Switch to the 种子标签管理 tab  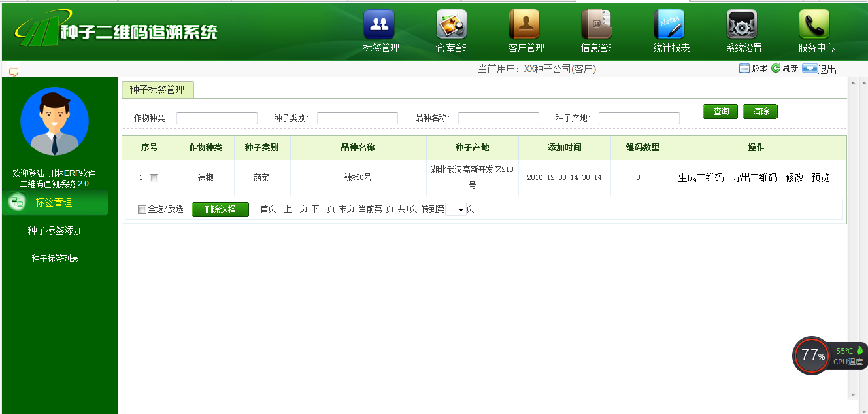[x=158, y=88]
